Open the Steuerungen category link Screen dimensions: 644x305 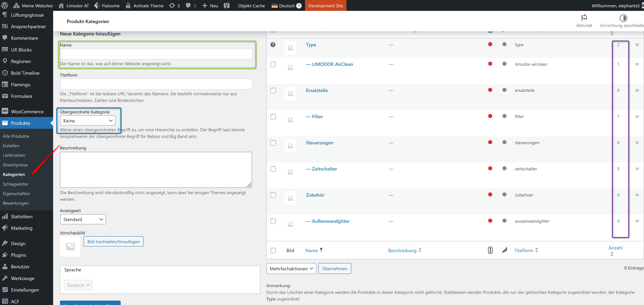click(319, 143)
